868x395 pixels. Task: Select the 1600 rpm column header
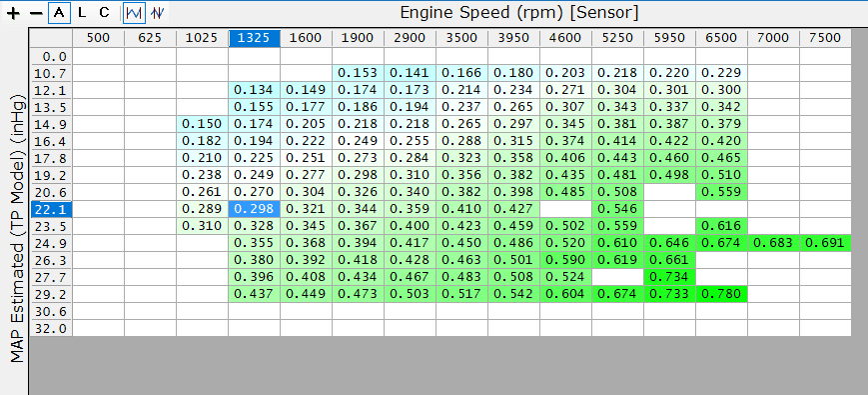306,38
